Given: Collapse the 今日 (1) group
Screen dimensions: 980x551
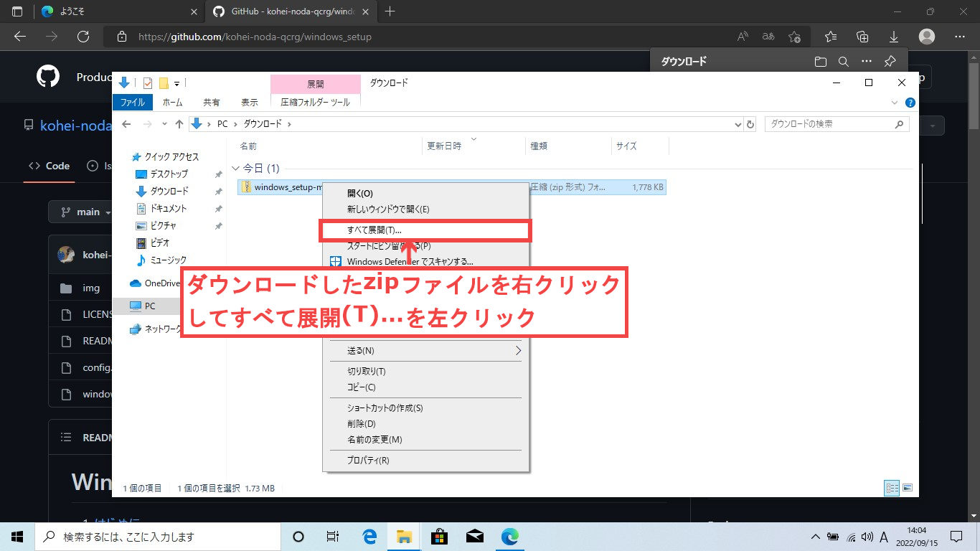Looking at the screenshot, I should [x=236, y=169].
